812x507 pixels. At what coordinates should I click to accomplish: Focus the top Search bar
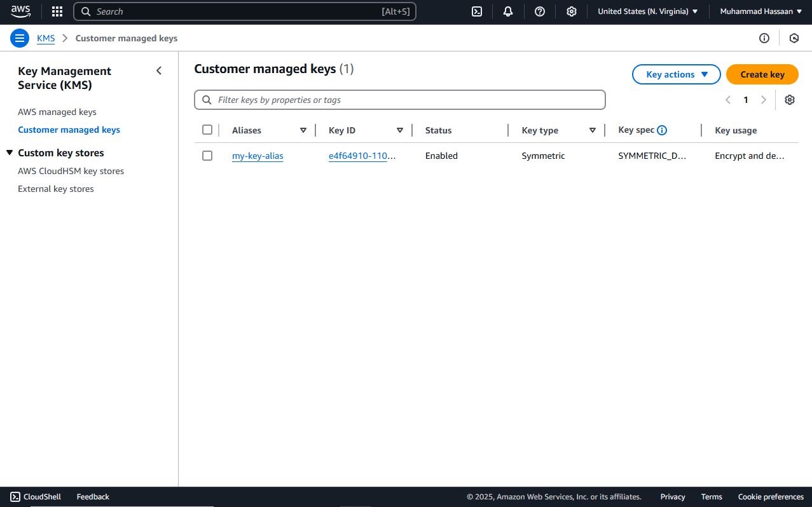(x=245, y=11)
